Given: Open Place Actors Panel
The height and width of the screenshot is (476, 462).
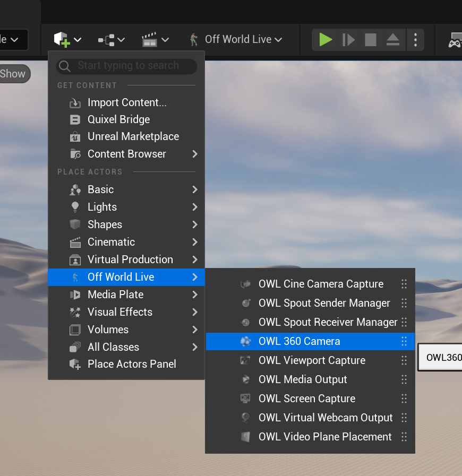Looking at the screenshot, I should click(126, 364).
